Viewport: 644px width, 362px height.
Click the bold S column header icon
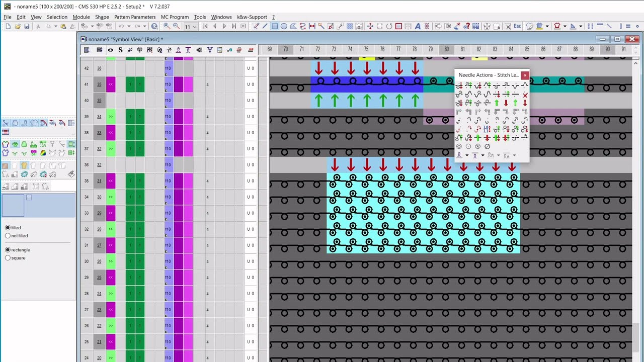(x=120, y=50)
